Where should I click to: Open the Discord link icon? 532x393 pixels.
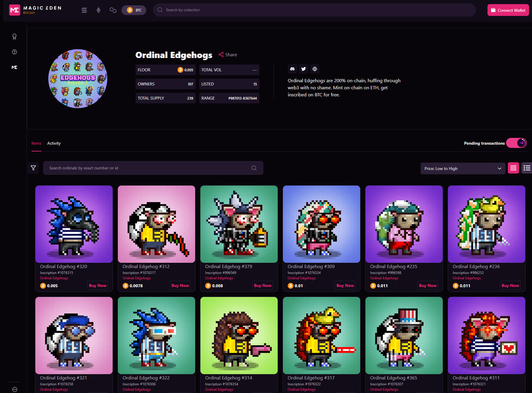click(292, 69)
